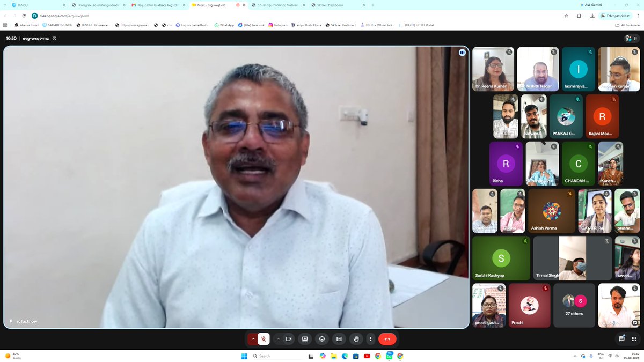Open IRCTC Official bookmark

click(x=378, y=25)
